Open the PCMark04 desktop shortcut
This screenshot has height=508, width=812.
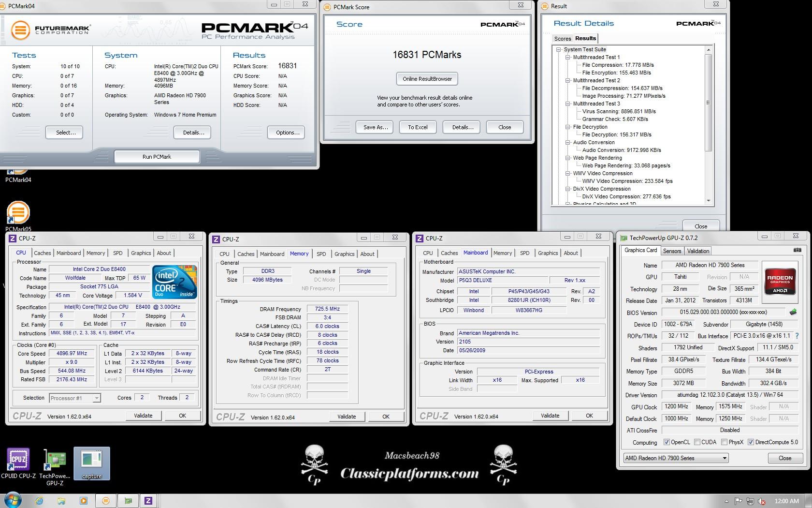click(18, 175)
